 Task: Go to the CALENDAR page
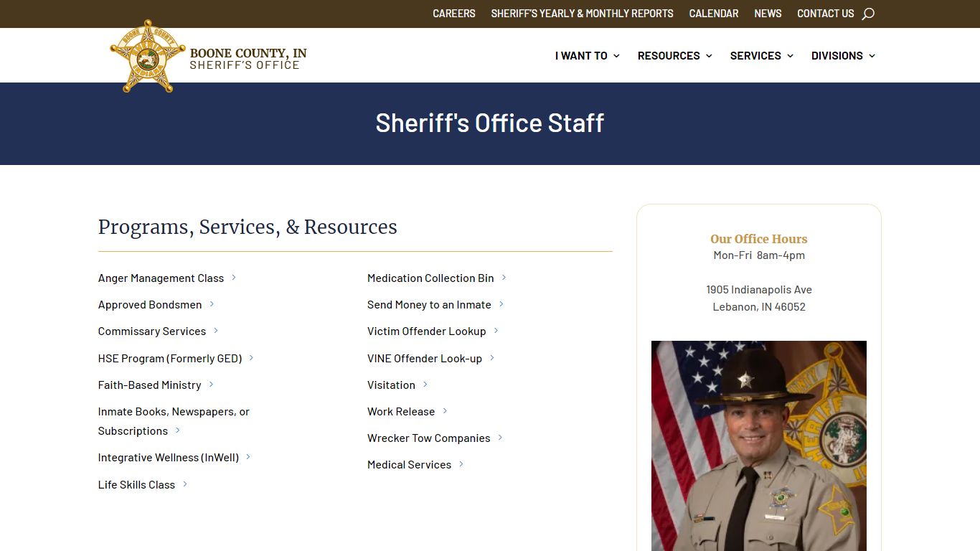click(714, 14)
